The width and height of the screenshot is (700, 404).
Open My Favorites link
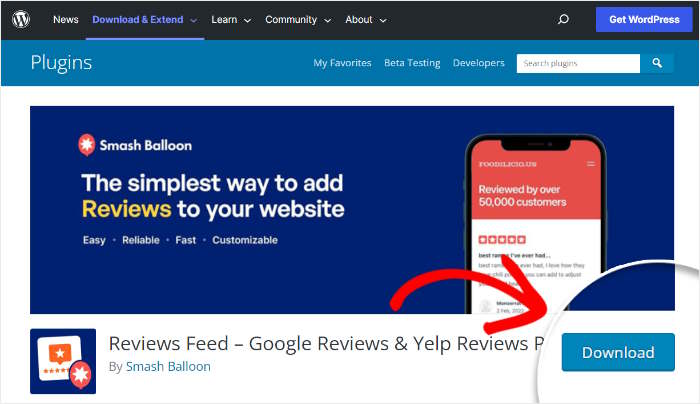(342, 63)
